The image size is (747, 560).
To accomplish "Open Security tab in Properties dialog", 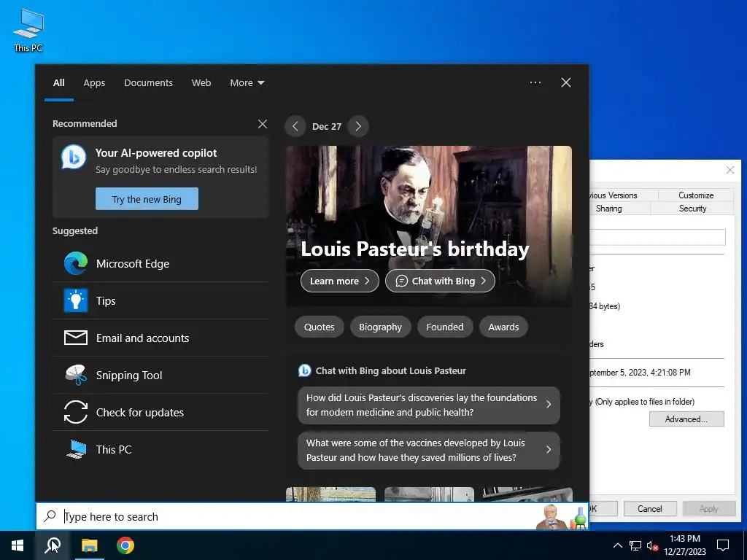I will click(x=692, y=209).
